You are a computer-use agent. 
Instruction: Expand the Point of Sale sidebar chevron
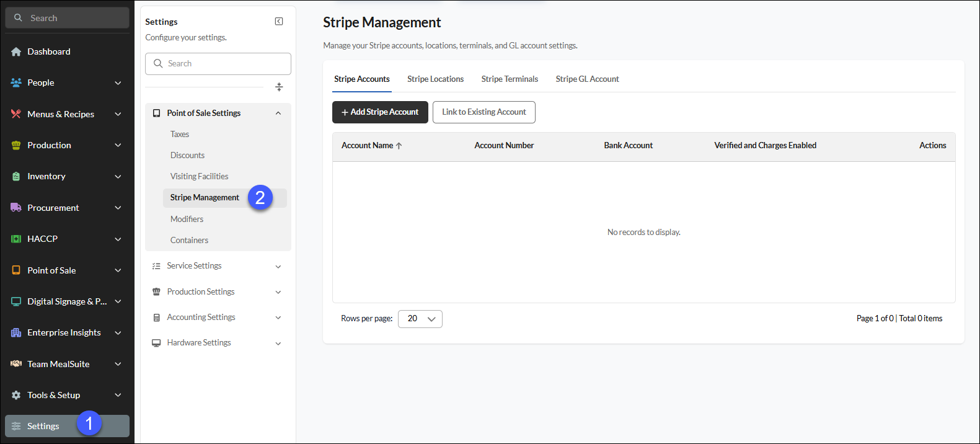tap(118, 270)
